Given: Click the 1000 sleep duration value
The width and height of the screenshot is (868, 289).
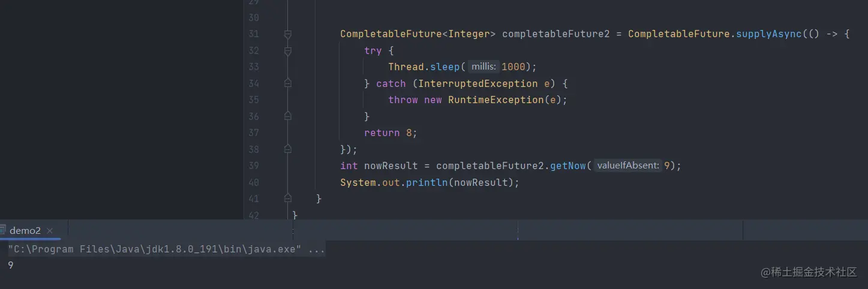Looking at the screenshot, I should 513,67.
